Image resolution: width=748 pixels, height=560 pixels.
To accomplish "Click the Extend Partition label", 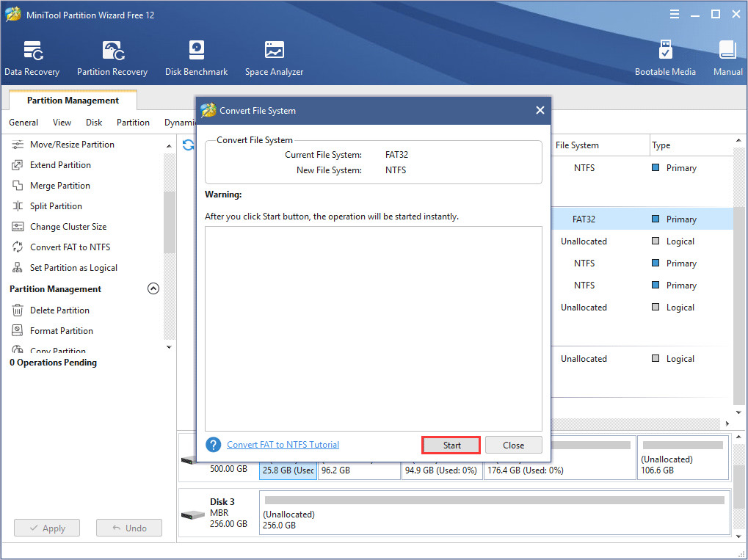I will 61,165.
